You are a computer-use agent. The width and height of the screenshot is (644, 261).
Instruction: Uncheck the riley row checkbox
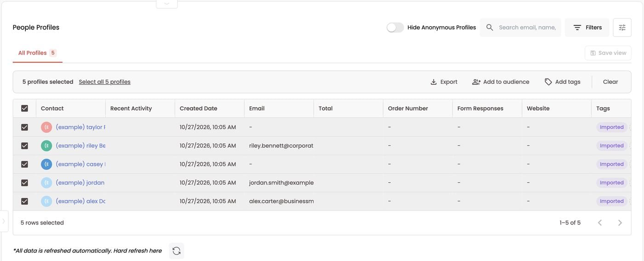coord(24,146)
